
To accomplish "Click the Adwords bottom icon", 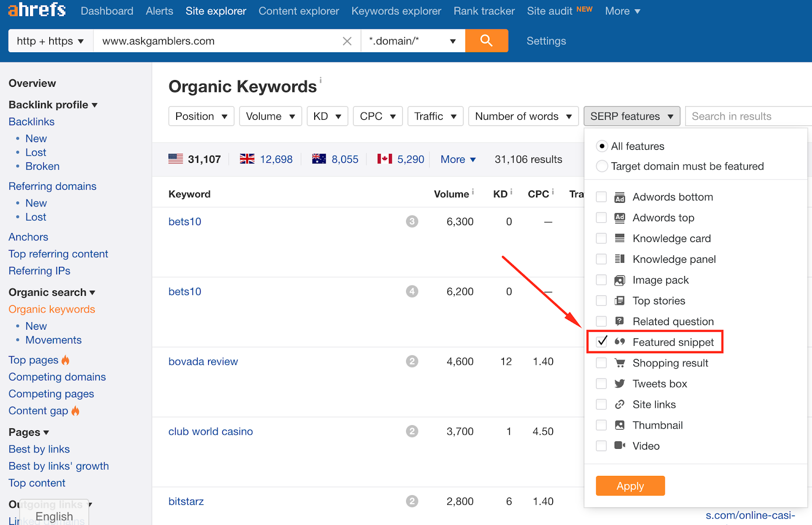I will coord(620,197).
